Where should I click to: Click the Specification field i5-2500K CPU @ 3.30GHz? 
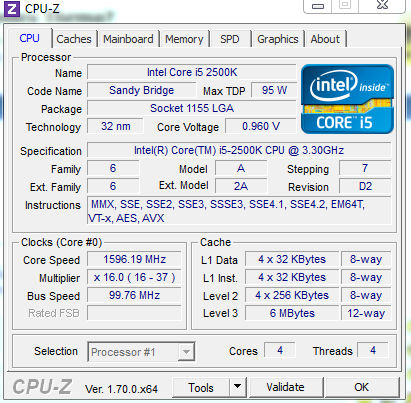239,150
